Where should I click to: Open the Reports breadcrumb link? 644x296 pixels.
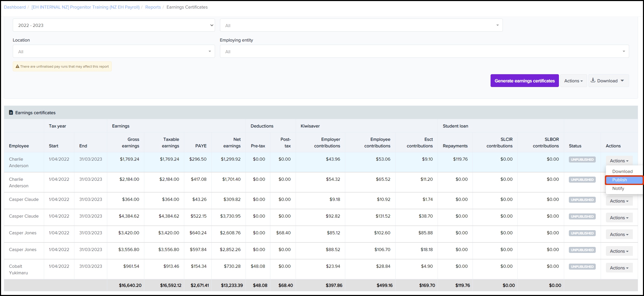point(153,7)
